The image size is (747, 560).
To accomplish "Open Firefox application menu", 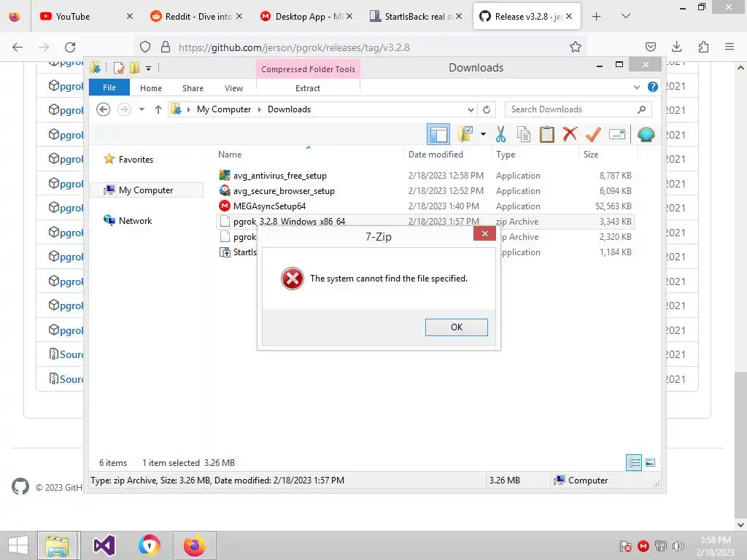I will [x=729, y=47].
